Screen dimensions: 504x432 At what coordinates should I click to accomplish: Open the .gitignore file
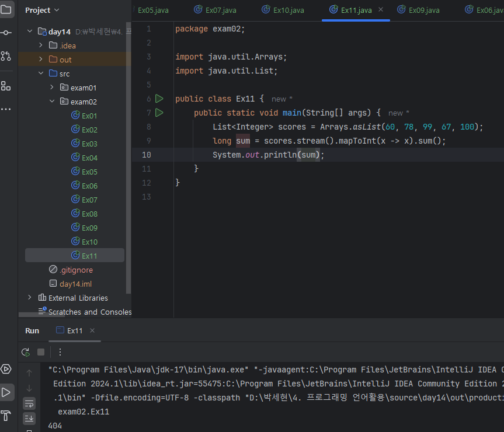(x=71, y=270)
